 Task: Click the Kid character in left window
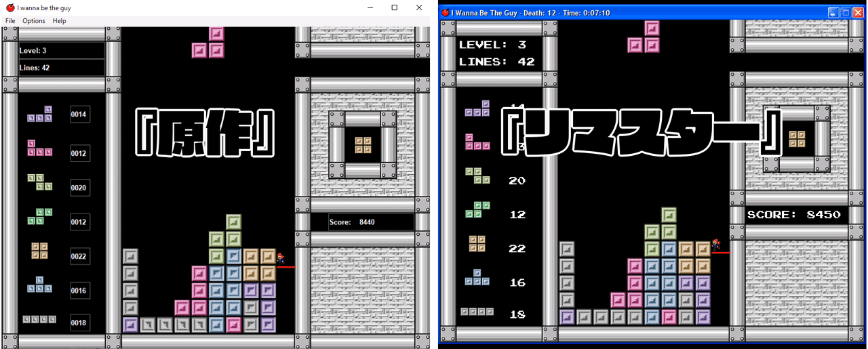[x=281, y=258]
